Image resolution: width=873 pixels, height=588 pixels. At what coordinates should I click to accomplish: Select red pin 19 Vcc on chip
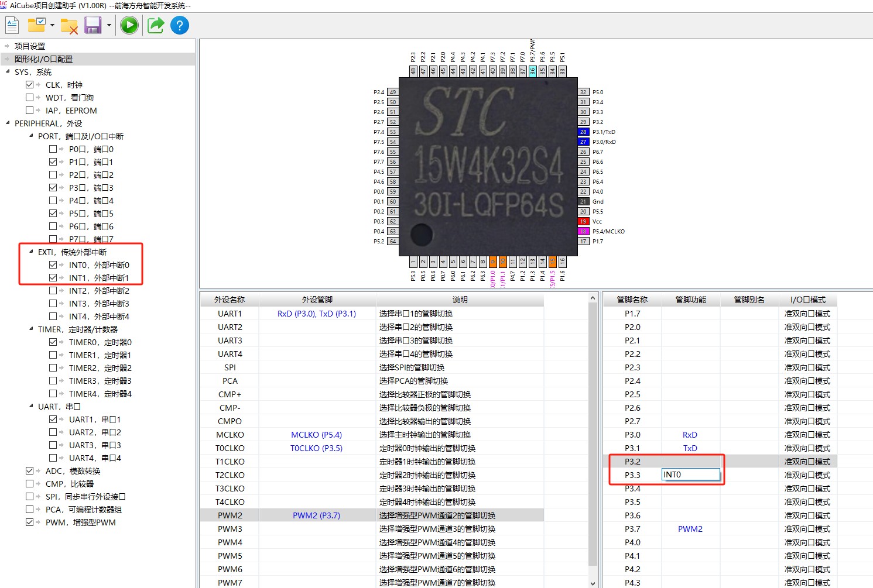click(x=583, y=221)
